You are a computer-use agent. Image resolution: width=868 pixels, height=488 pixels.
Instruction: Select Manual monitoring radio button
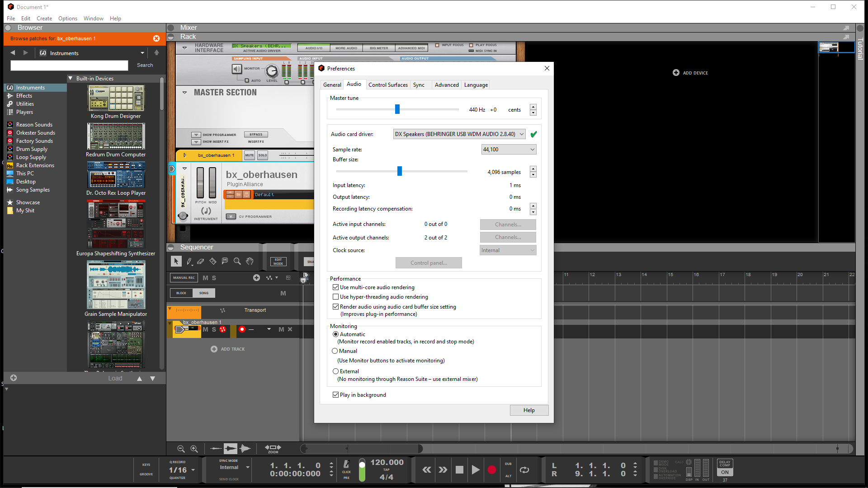[335, 351]
